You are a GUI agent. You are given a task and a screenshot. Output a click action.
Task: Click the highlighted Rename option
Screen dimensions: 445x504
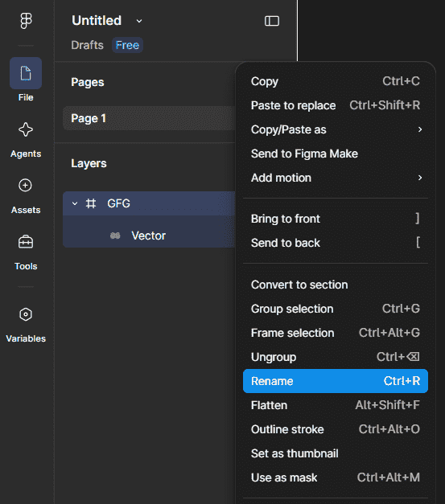tap(336, 381)
